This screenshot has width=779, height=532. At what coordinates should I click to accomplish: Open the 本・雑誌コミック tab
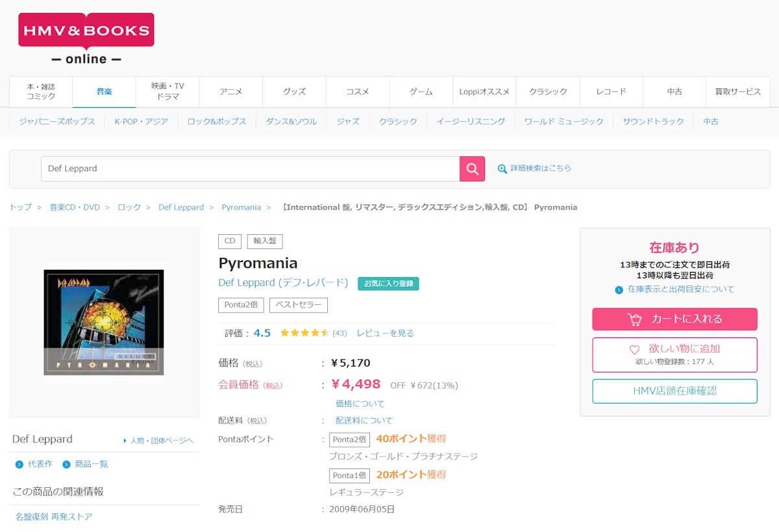click(41, 91)
